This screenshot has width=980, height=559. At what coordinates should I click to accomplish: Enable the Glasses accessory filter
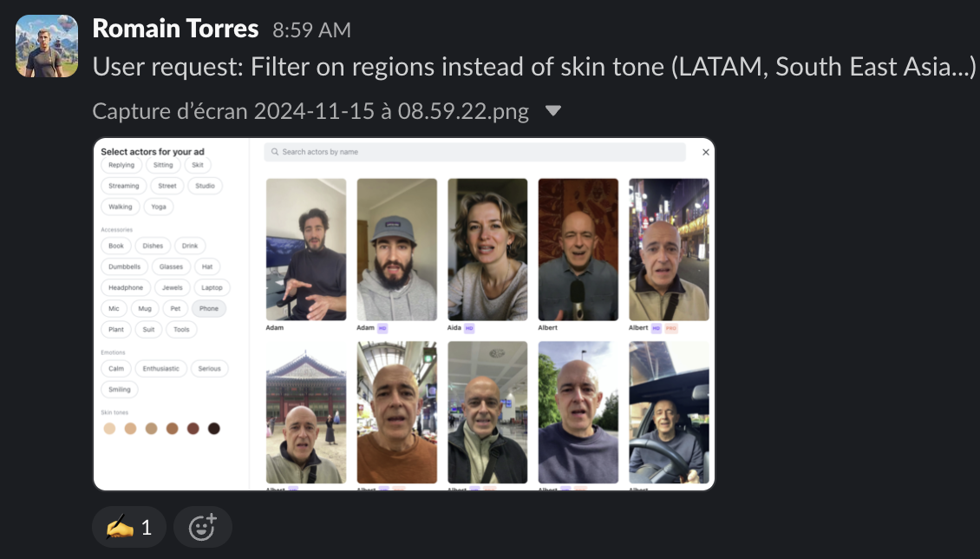(171, 266)
